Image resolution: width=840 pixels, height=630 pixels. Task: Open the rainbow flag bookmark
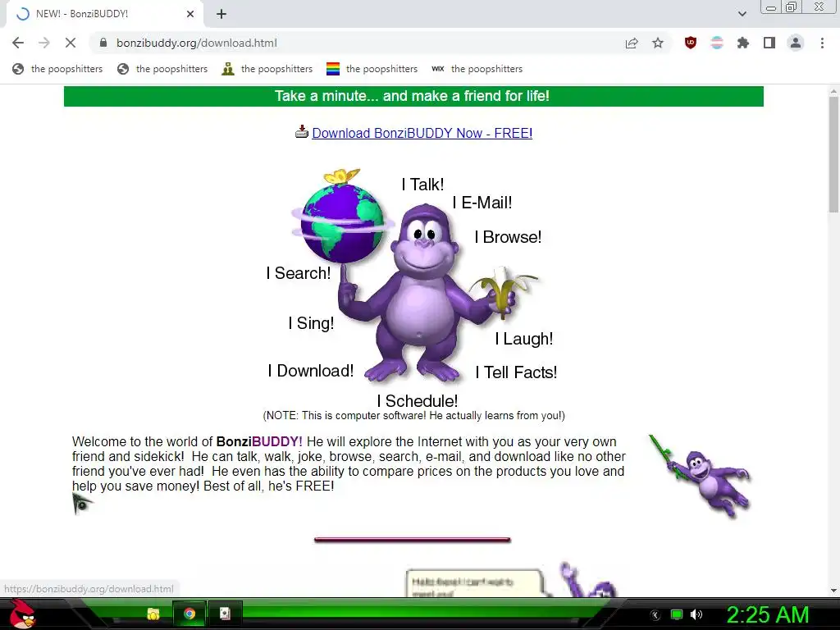coord(372,69)
